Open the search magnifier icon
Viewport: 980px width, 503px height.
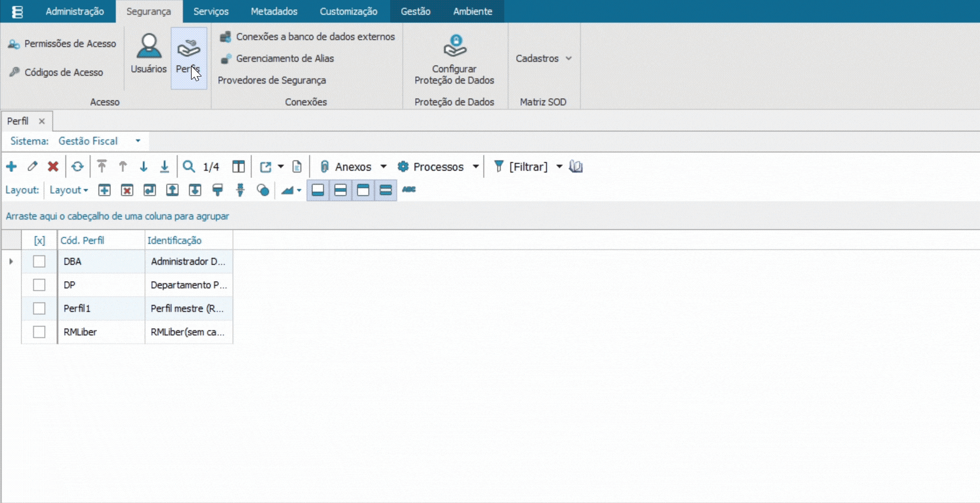tap(189, 167)
